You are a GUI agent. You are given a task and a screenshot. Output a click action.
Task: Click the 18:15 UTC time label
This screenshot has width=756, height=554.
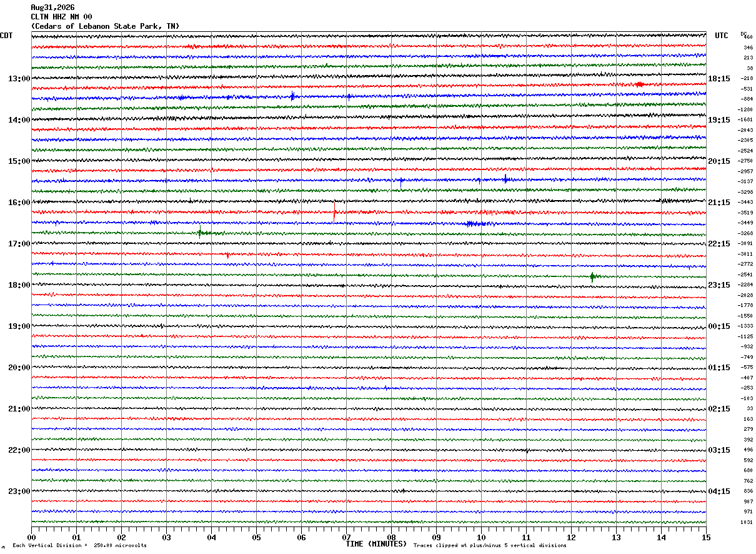[719, 79]
